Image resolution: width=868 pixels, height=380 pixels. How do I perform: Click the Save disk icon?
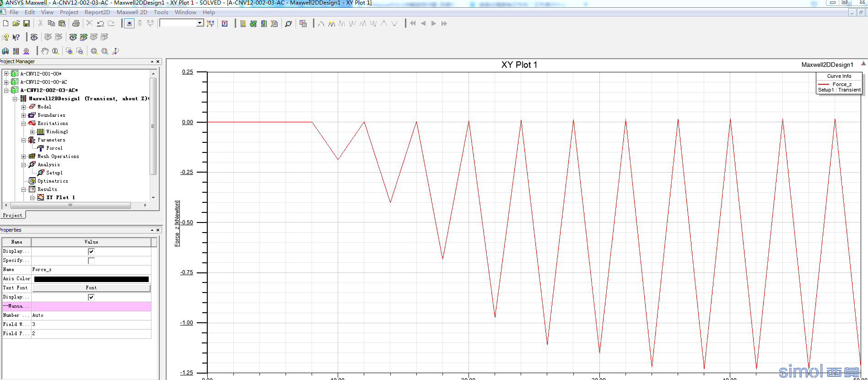coord(27,23)
